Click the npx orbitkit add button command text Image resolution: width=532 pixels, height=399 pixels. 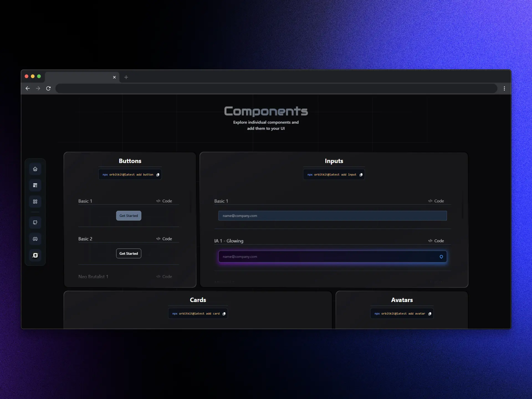128,175
